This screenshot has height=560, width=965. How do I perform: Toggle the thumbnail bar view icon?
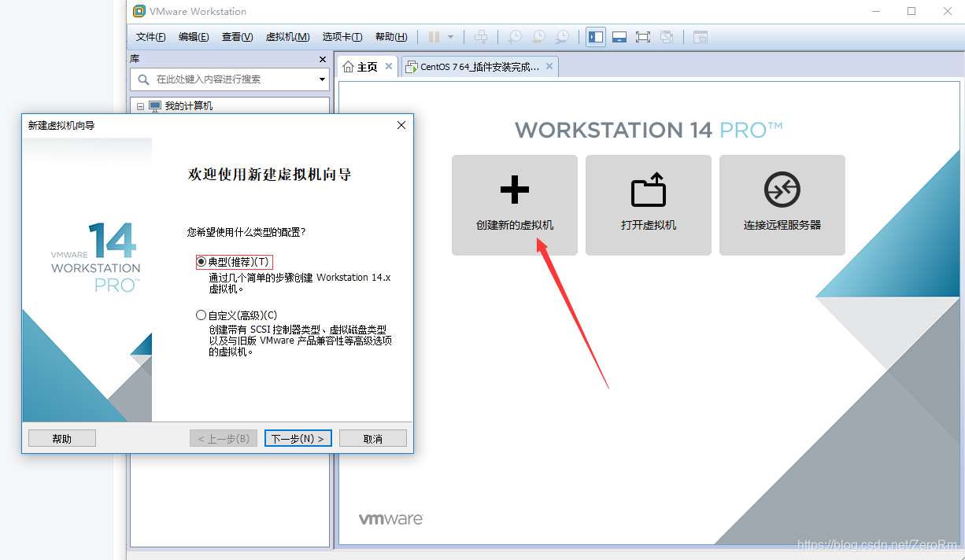coord(619,37)
